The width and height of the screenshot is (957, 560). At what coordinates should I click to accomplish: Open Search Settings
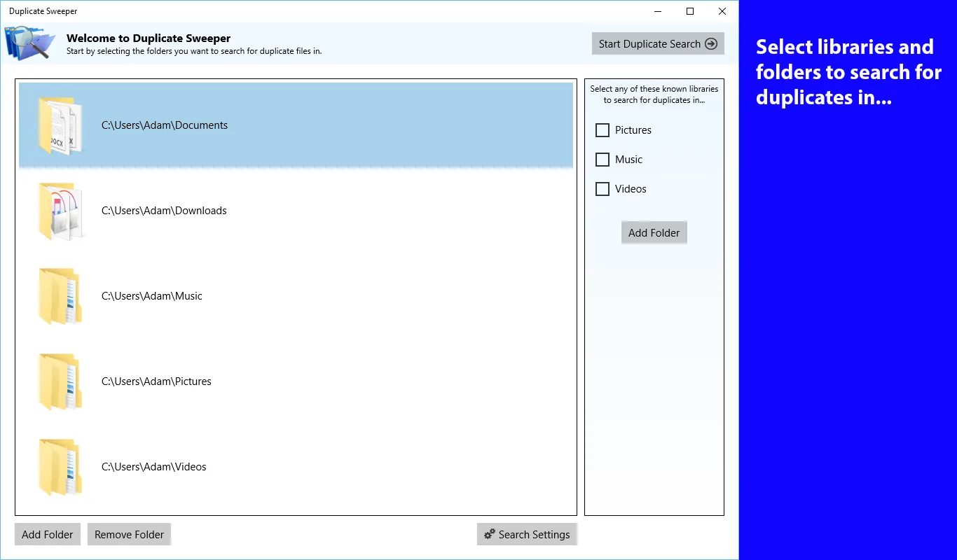[x=527, y=534]
